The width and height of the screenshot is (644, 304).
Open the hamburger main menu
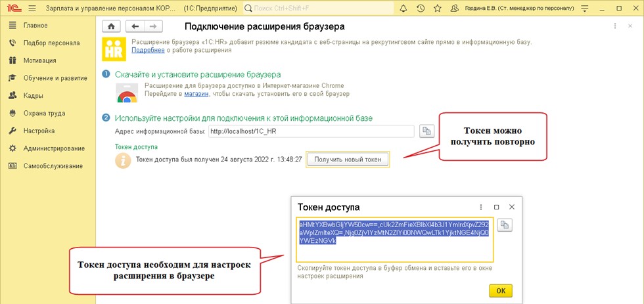tap(32, 8)
